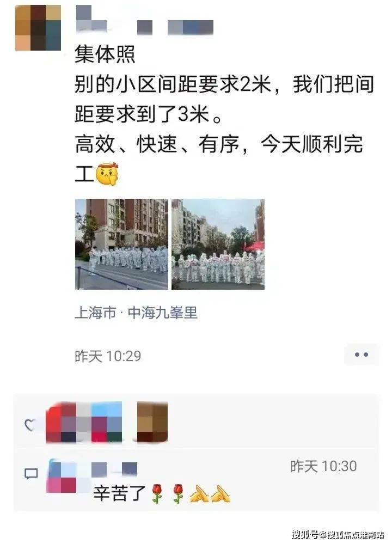Tap the first rose emoji in comment
Viewport: 392px width, 544px height.
coord(157,493)
